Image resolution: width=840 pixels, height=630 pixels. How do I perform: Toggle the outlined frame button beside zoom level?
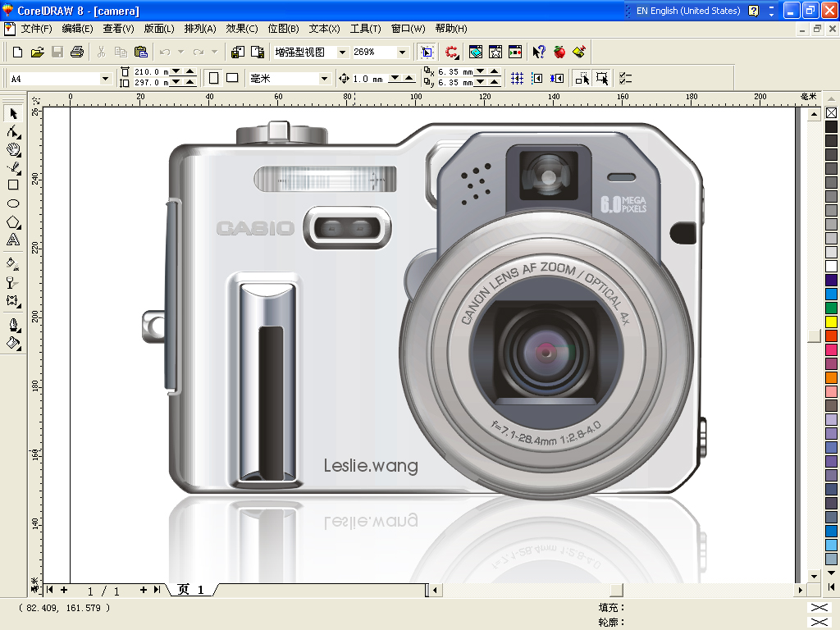pyautogui.click(x=427, y=52)
